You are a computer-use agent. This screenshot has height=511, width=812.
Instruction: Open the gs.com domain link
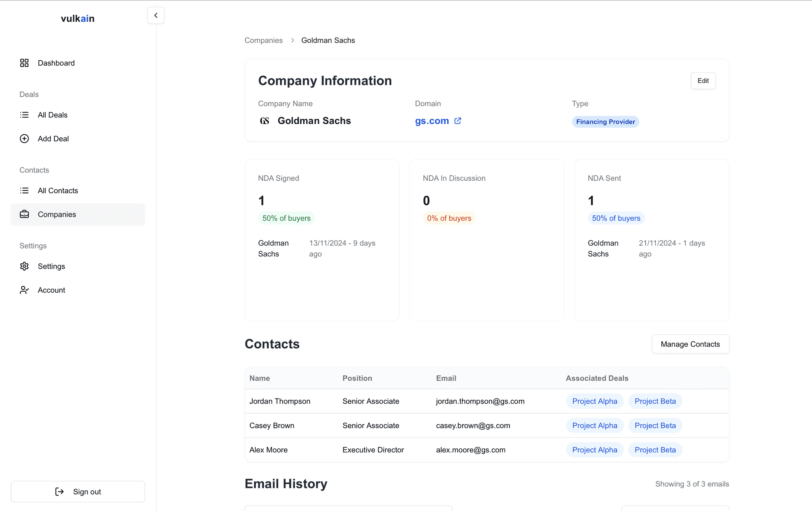point(431,121)
